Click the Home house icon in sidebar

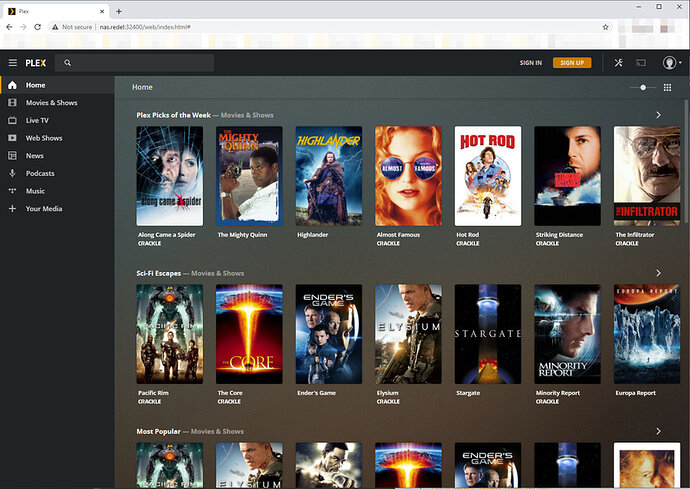(12, 85)
